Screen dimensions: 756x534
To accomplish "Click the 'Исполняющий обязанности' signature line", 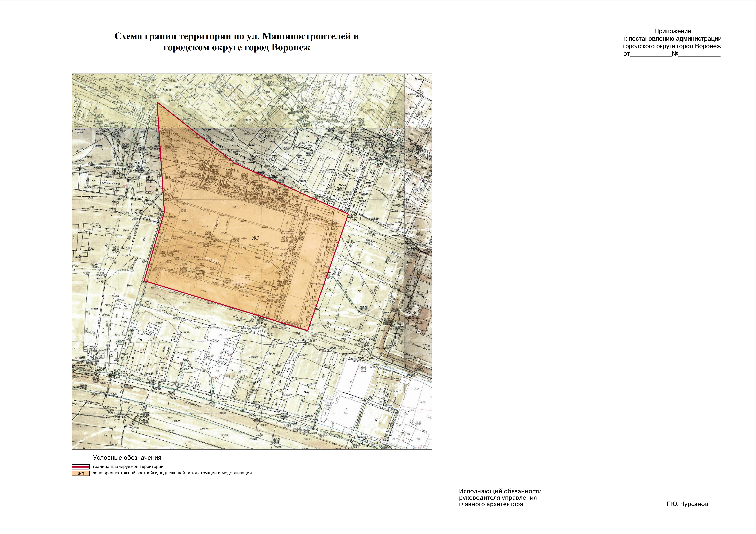I will (500, 491).
